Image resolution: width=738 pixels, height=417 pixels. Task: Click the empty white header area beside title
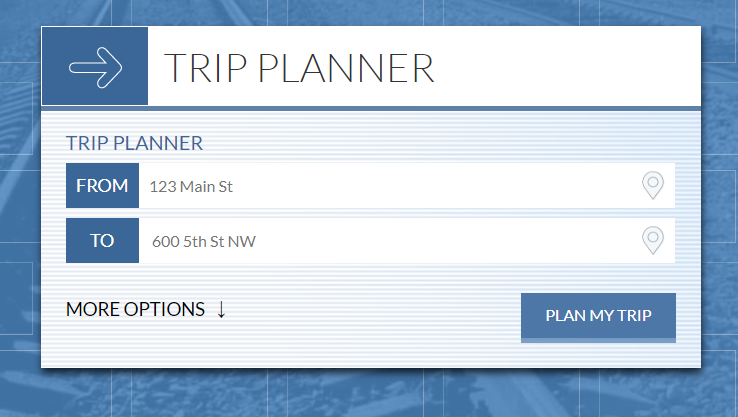click(565, 67)
